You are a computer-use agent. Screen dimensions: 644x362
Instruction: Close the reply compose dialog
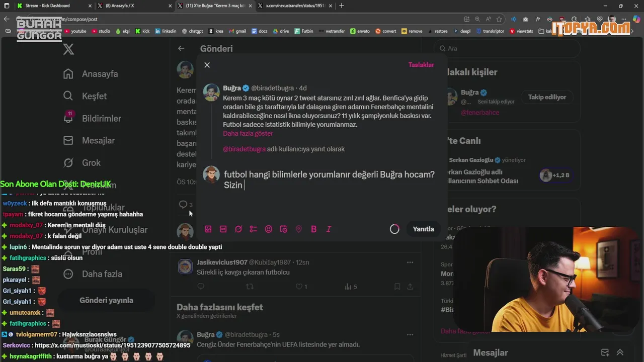(x=207, y=65)
